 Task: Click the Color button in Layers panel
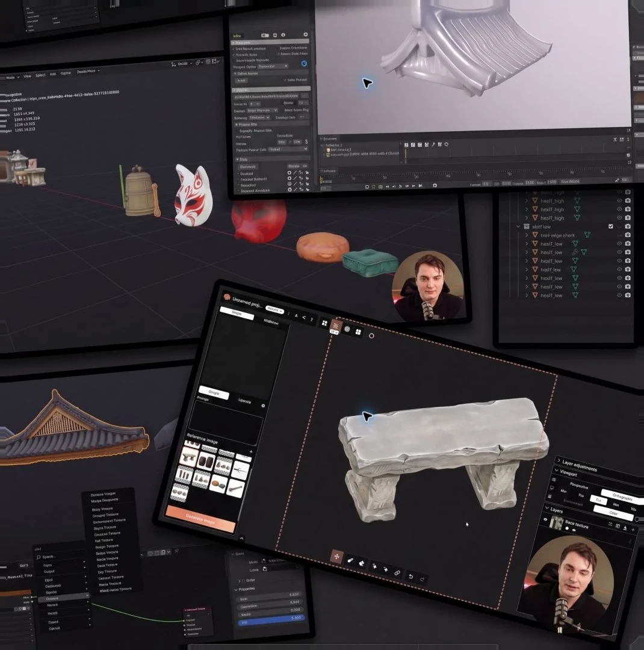[x=613, y=513]
